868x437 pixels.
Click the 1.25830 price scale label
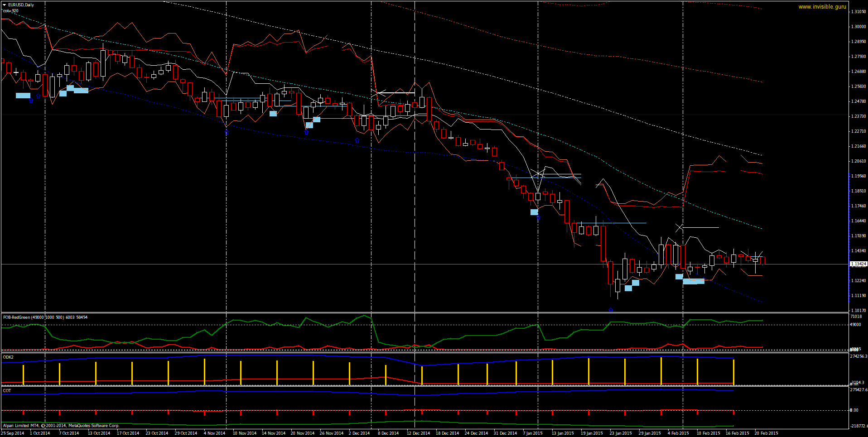coord(858,86)
